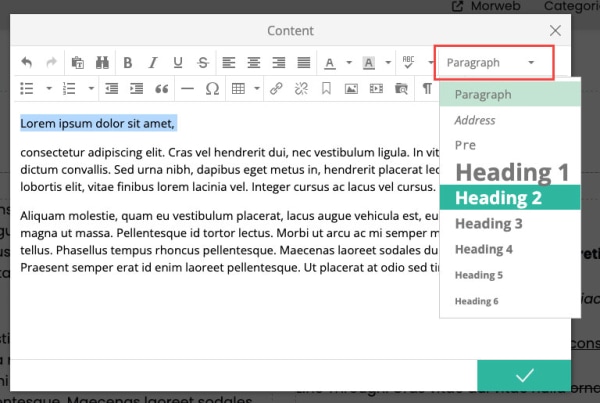The width and height of the screenshot is (600, 403).
Task: Open the file browser search icon
Action: click(x=401, y=88)
